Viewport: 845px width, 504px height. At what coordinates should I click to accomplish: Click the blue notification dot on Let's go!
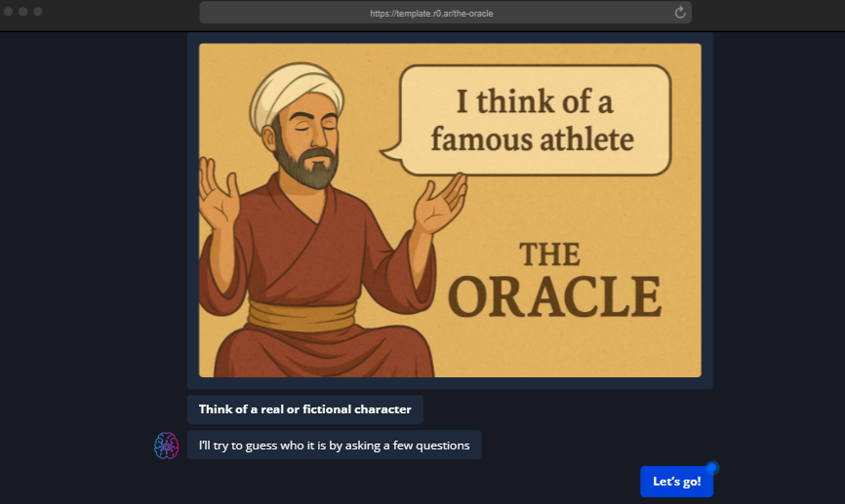(712, 468)
